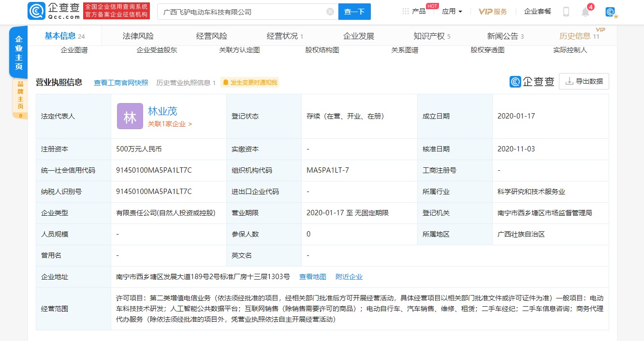Screen dimensions: 644x341
Task: Switch to the 经营状况 tab
Action: click(x=285, y=36)
